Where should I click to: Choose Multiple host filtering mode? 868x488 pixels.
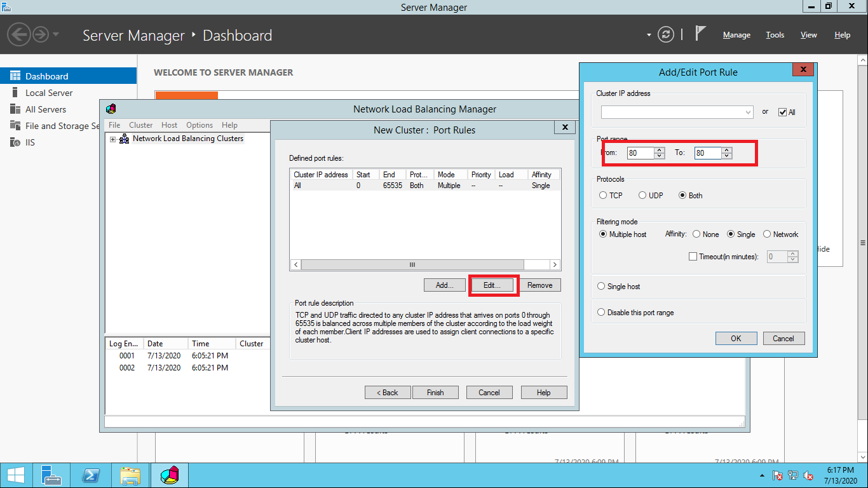(x=603, y=234)
